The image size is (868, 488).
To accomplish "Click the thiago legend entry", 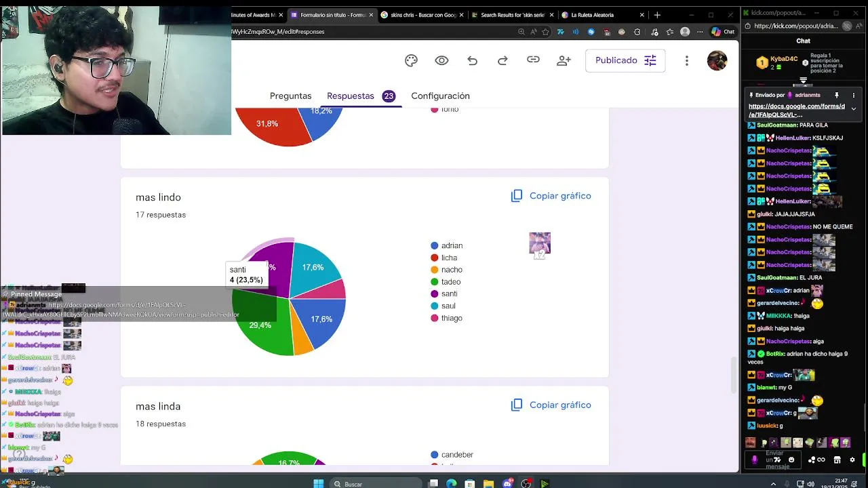I will (x=447, y=319).
